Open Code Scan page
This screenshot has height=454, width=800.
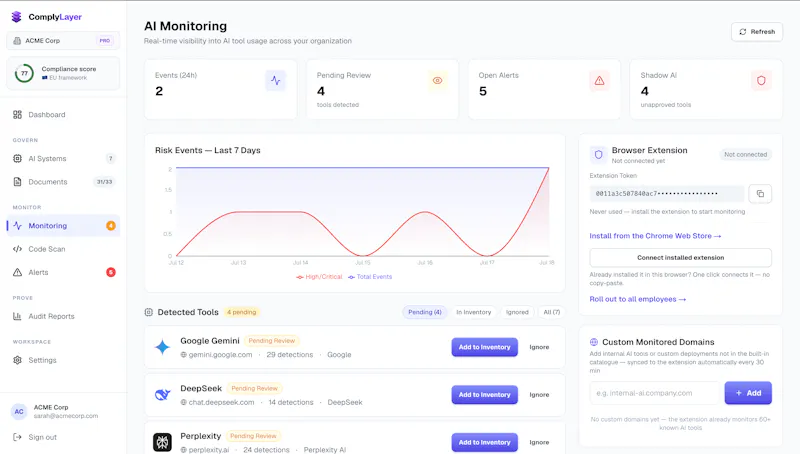click(63, 249)
